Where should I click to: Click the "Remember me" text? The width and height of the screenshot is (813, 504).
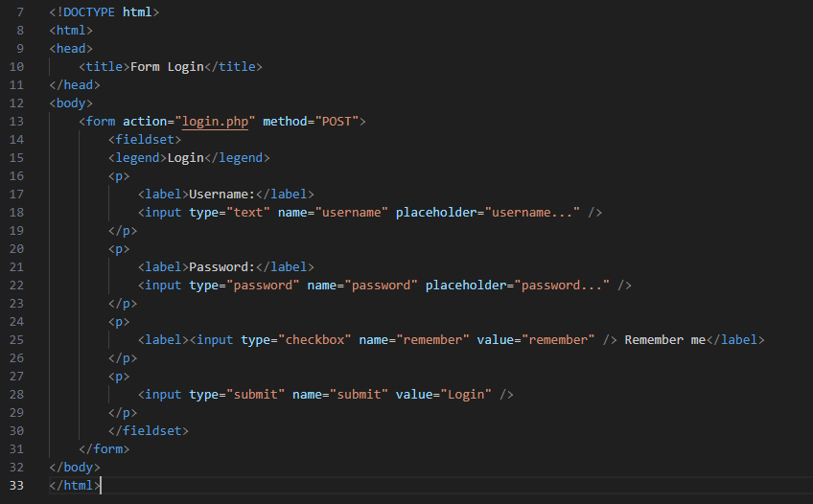tap(664, 340)
